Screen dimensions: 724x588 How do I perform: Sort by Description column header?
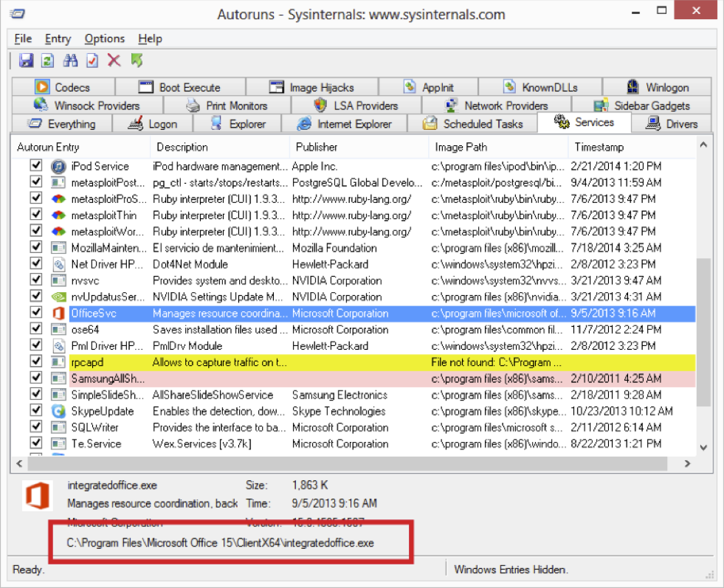coord(220,148)
